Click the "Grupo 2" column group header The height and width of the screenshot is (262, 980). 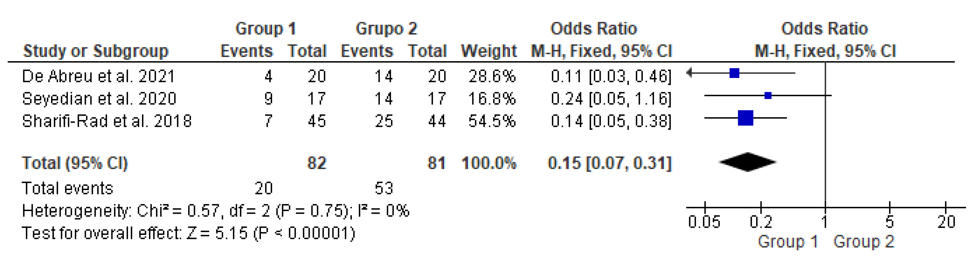(x=386, y=29)
